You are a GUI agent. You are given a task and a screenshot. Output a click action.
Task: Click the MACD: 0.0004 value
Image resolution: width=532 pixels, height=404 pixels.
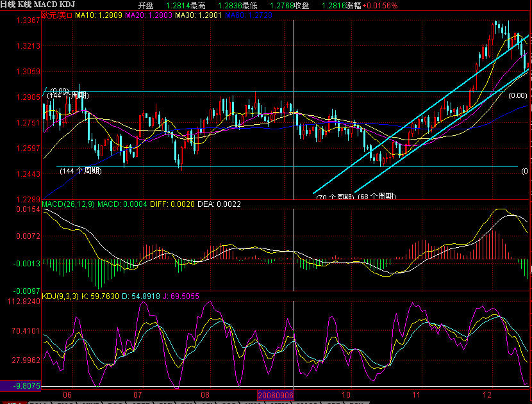tap(122, 204)
